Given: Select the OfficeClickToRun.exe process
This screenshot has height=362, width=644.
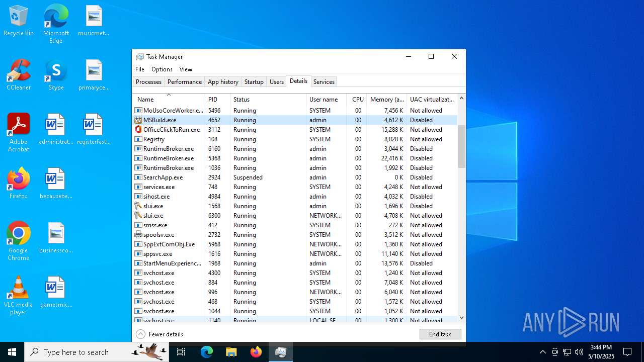Looking at the screenshot, I should [x=295, y=130].
